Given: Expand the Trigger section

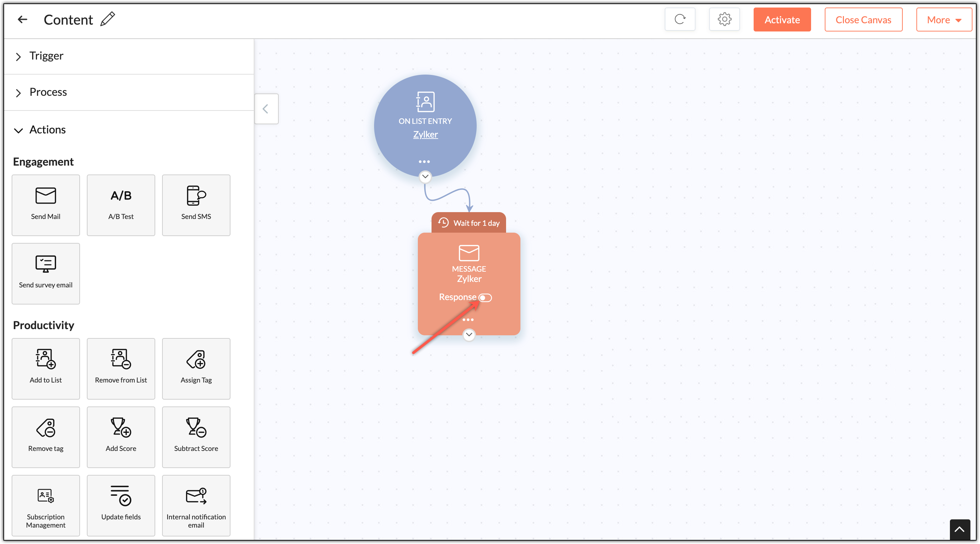Looking at the screenshot, I should tap(129, 56).
